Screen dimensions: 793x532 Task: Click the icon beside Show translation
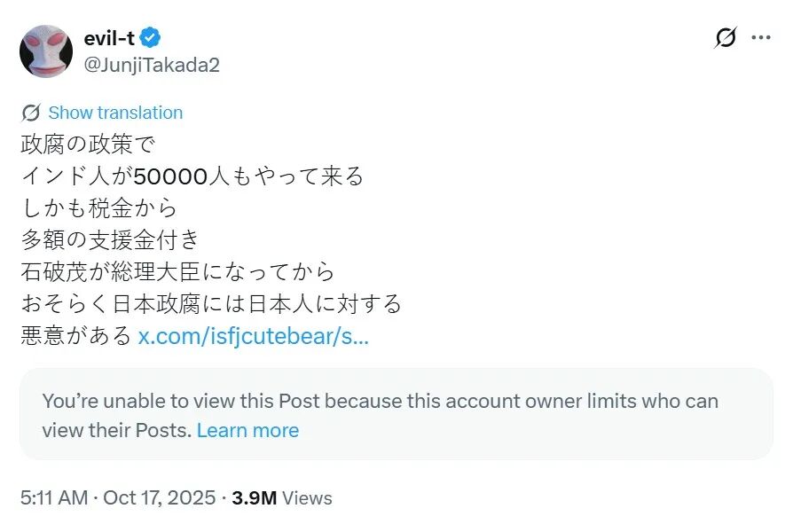pos(31,113)
